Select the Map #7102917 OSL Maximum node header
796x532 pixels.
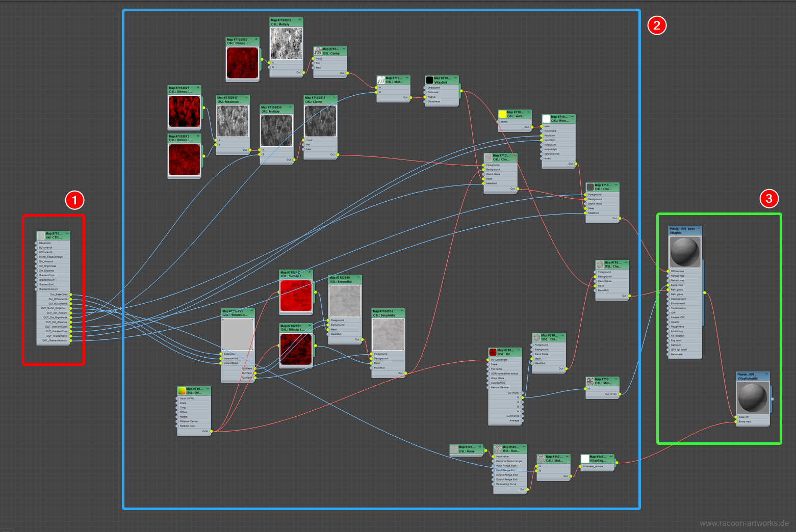pos(233,99)
